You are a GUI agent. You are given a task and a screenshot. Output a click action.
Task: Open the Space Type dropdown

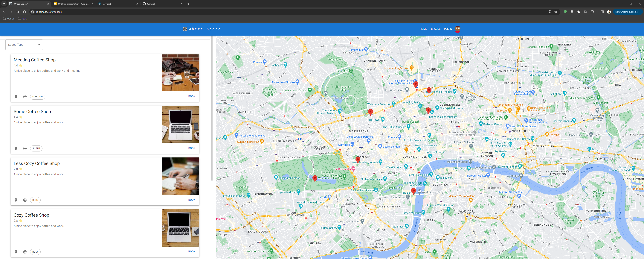[24, 45]
